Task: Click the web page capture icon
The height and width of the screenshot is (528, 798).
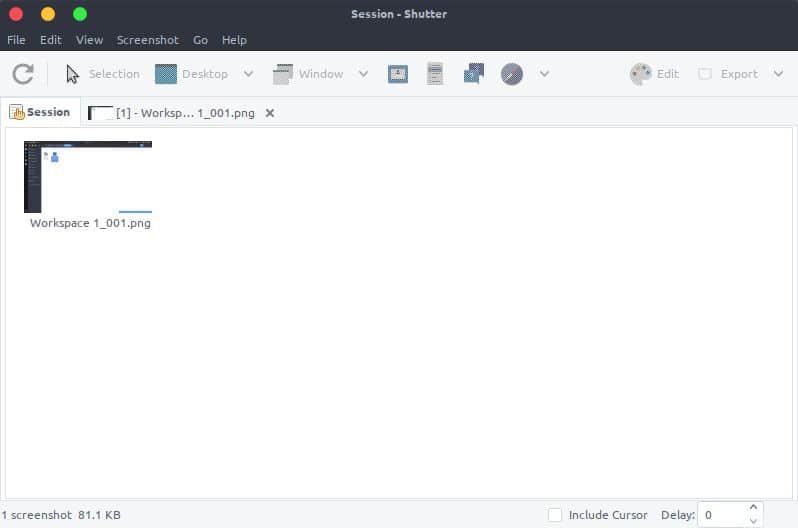Action: click(x=512, y=74)
